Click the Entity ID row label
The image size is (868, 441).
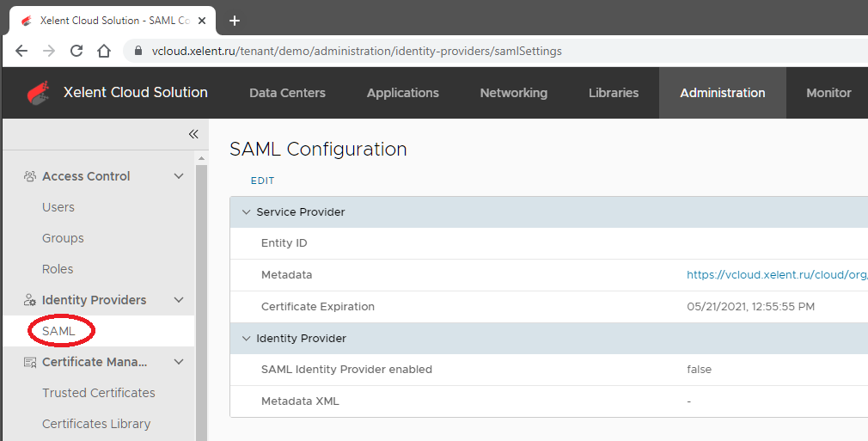point(284,243)
